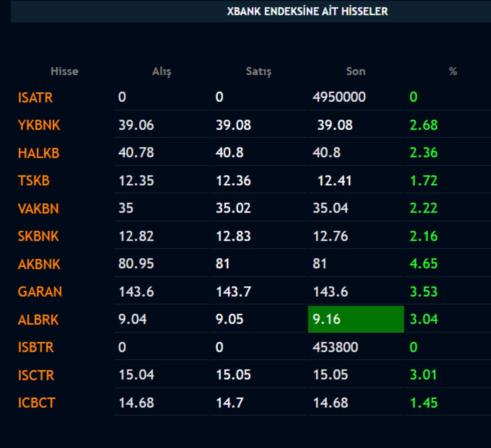Sort by the Son column header

click(356, 71)
